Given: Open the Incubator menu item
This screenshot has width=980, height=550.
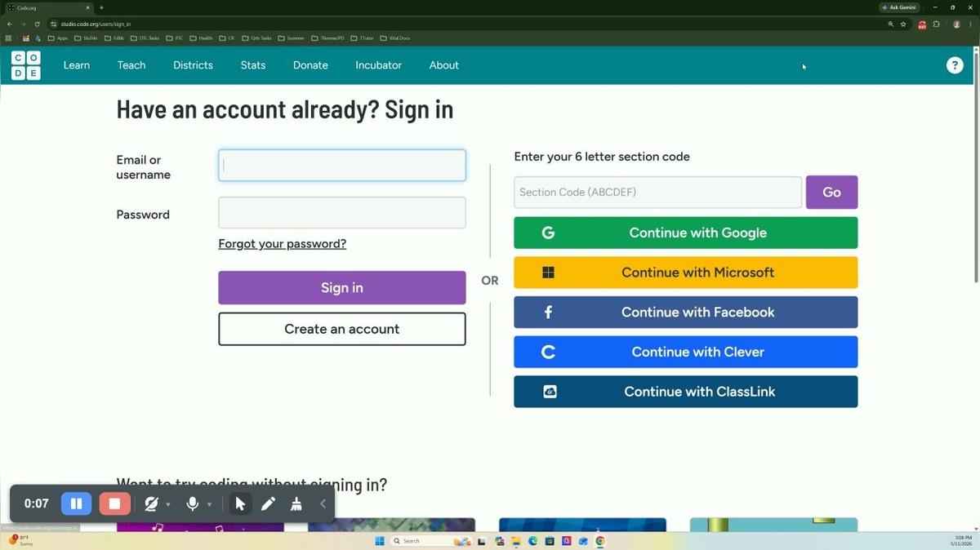Looking at the screenshot, I should [378, 65].
